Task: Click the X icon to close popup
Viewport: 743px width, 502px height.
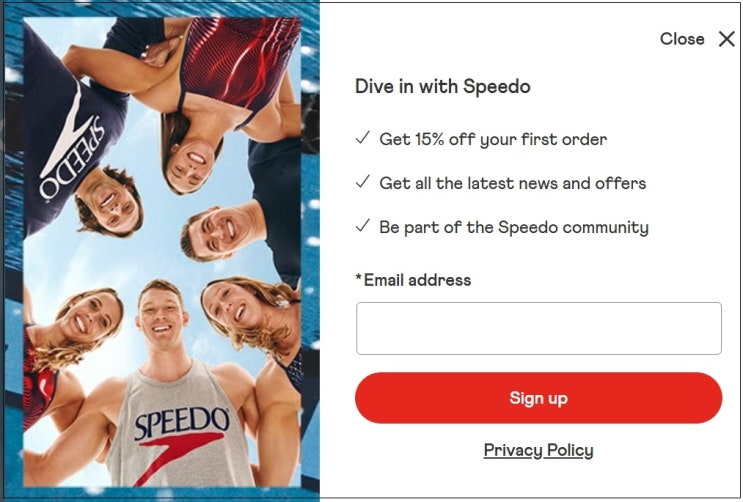Action: coord(726,39)
